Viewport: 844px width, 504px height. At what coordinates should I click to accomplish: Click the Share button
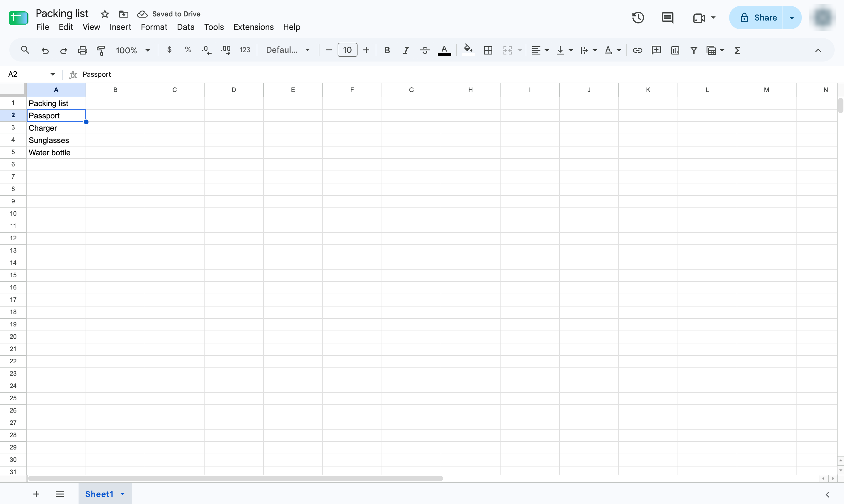(x=756, y=18)
